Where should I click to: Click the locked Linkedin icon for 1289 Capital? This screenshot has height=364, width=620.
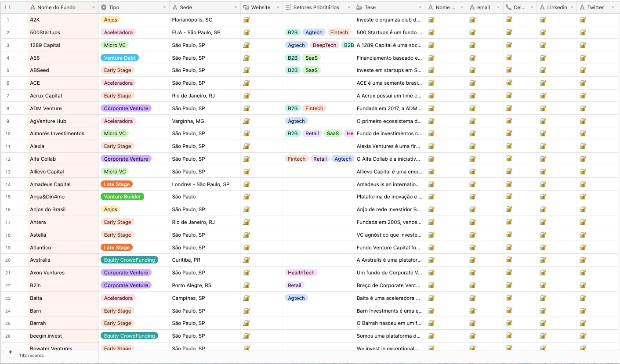543,45
